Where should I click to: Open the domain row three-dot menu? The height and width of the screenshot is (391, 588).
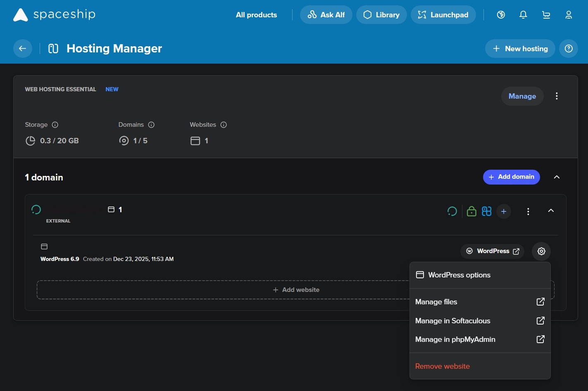pyautogui.click(x=528, y=211)
